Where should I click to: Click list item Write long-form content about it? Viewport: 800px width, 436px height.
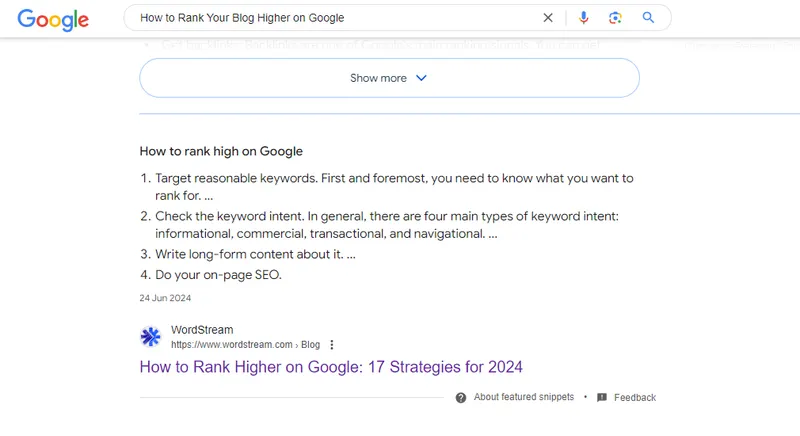click(248, 254)
